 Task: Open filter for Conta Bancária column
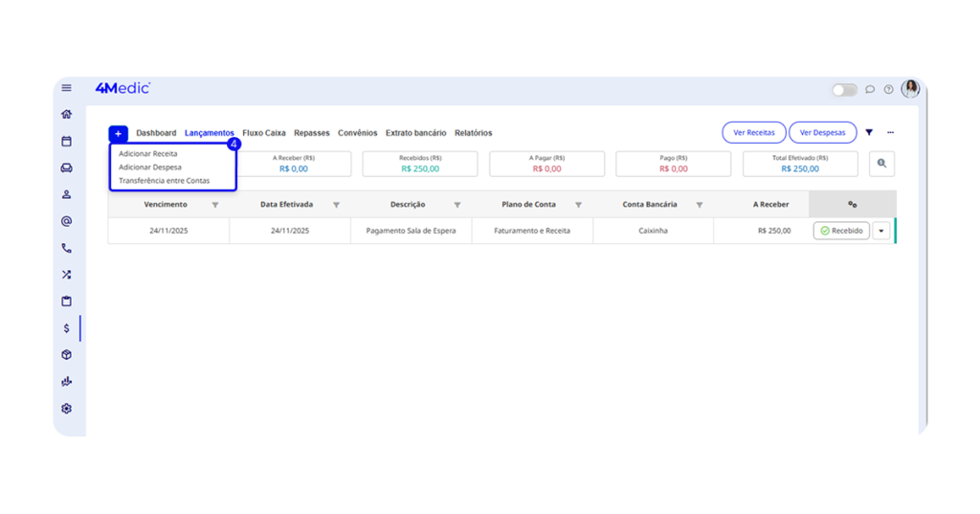[x=700, y=205]
